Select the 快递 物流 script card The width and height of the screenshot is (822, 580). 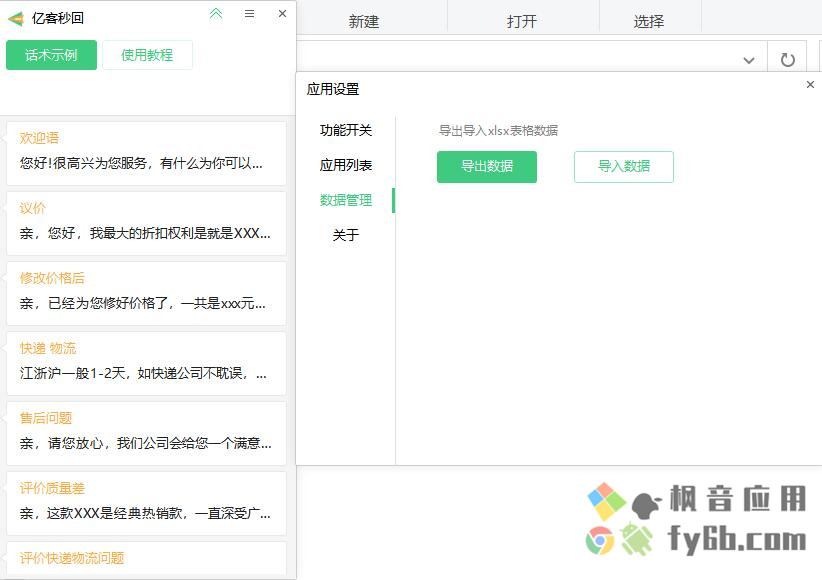146,363
